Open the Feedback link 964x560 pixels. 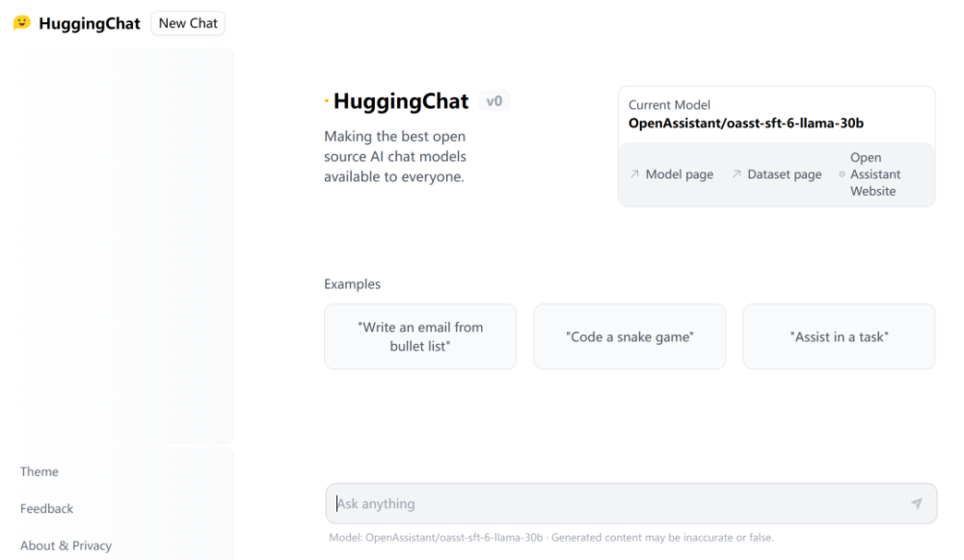coord(46,508)
